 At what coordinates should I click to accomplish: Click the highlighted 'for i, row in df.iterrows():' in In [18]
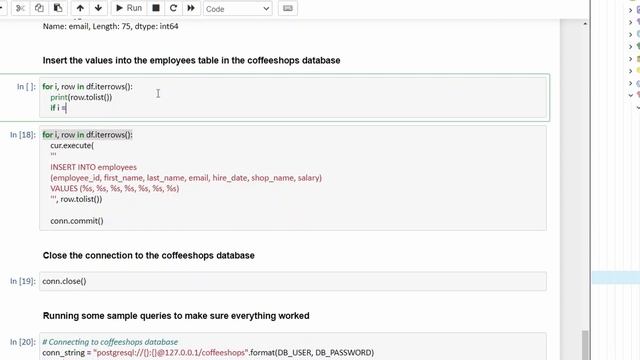tap(87, 135)
